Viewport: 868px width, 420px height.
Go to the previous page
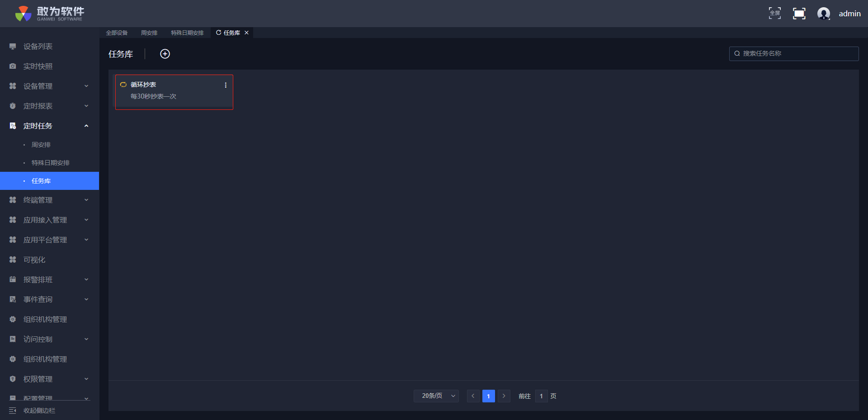tap(473, 396)
